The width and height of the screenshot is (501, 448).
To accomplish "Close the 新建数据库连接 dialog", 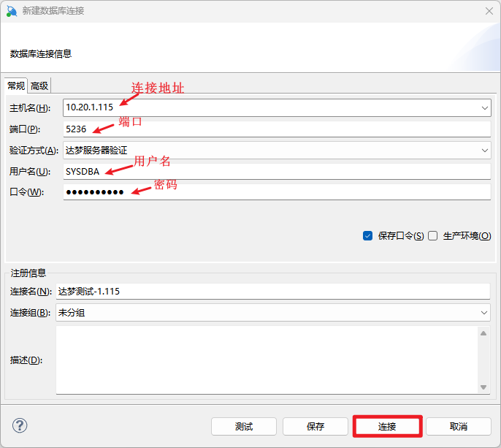I will click(489, 11).
